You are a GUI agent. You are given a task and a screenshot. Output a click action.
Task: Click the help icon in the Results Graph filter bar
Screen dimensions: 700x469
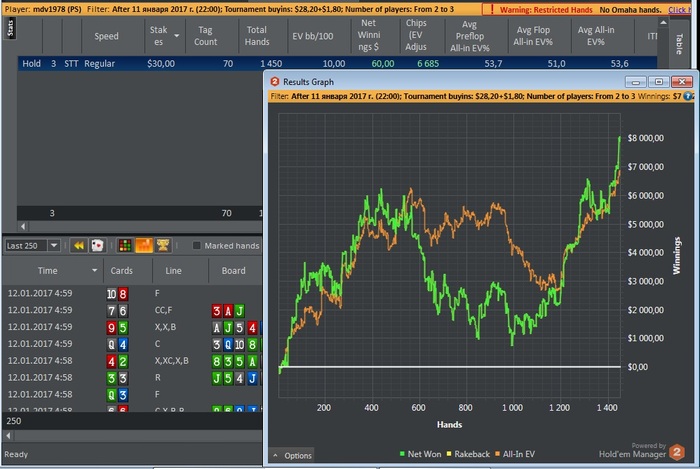[688, 96]
